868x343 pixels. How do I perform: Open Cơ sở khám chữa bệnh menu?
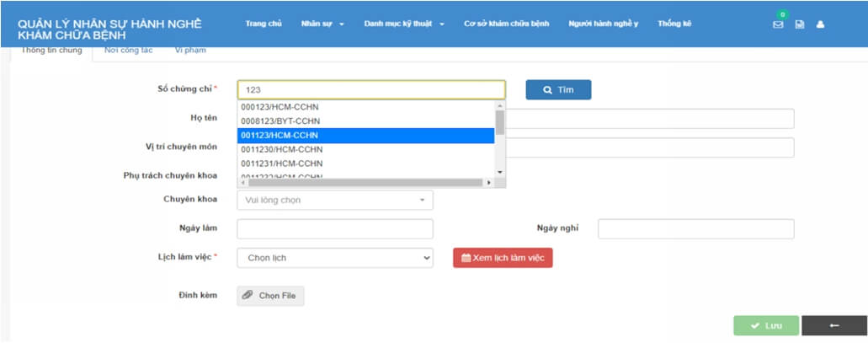[x=506, y=24]
